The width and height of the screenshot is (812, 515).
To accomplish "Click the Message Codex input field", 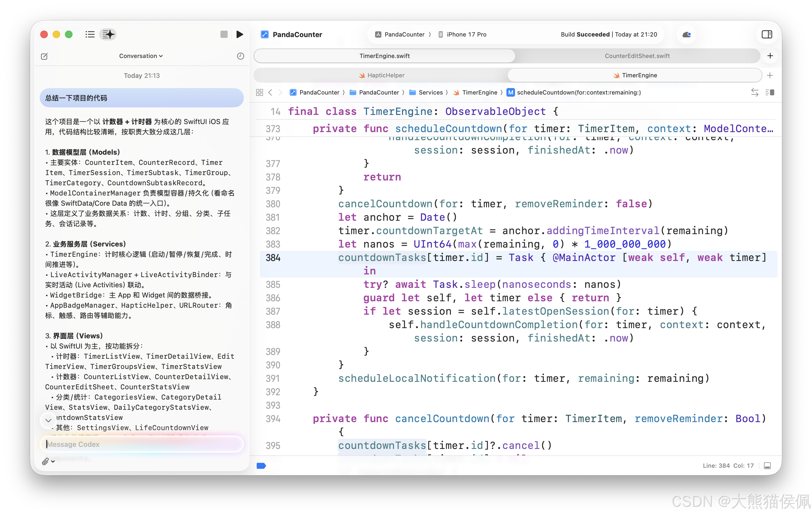I will [x=142, y=444].
